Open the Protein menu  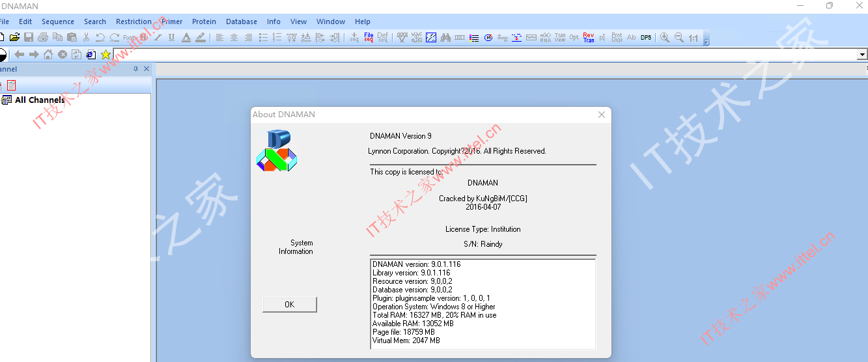tap(204, 21)
